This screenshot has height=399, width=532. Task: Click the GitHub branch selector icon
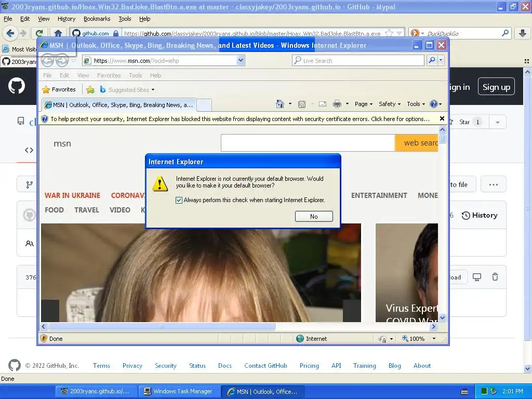point(30,184)
